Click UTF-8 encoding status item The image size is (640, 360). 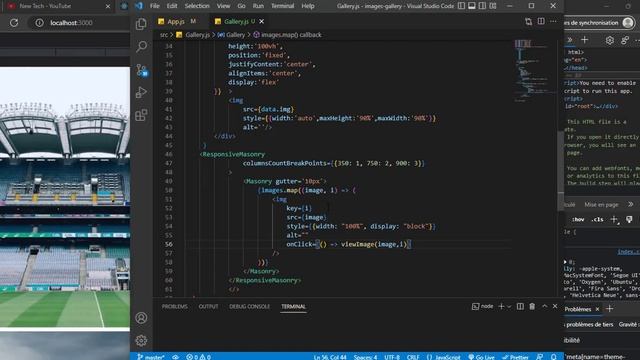(x=392, y=356)
